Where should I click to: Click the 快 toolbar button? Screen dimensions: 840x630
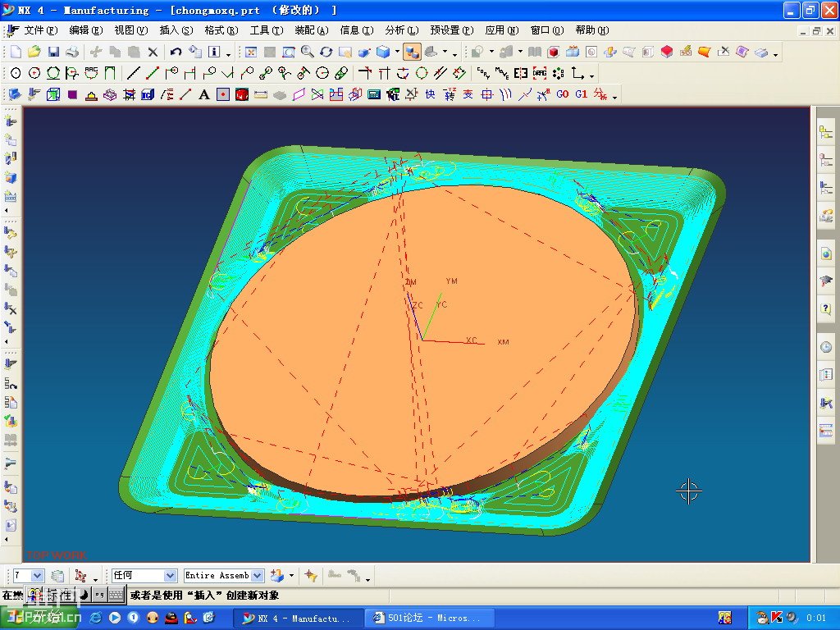[430, 95]
